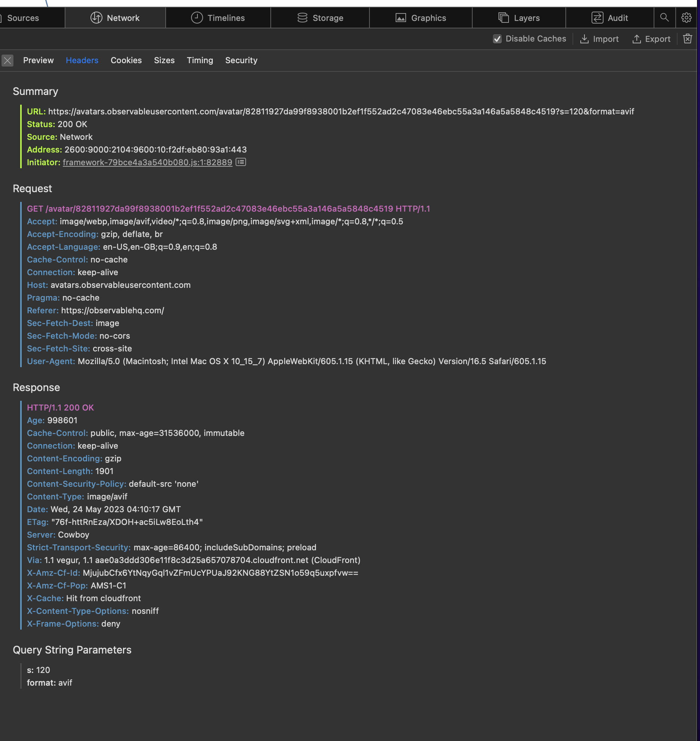
Task: Switch to the Network tab
Action: (x=115, y=18)
